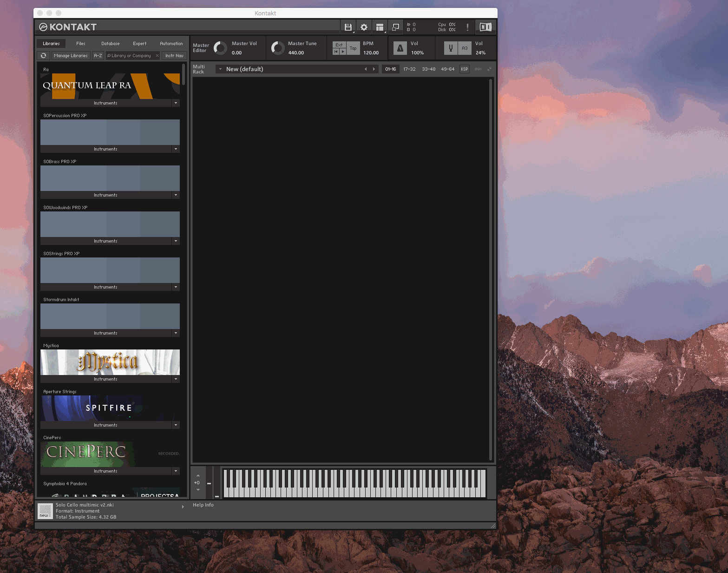Open the Options gear icon
The image size is (728, 573).
[364, 27]
